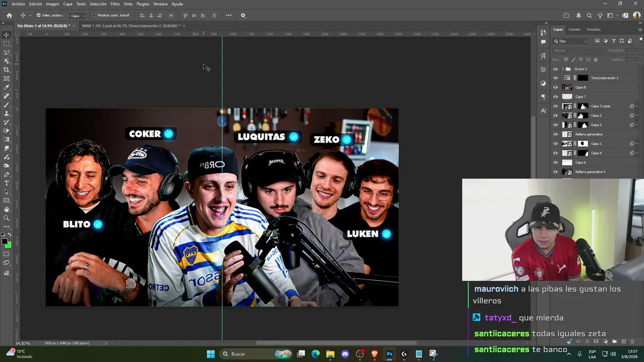Select the Polygonal Lasso tool

coord(7,52)
